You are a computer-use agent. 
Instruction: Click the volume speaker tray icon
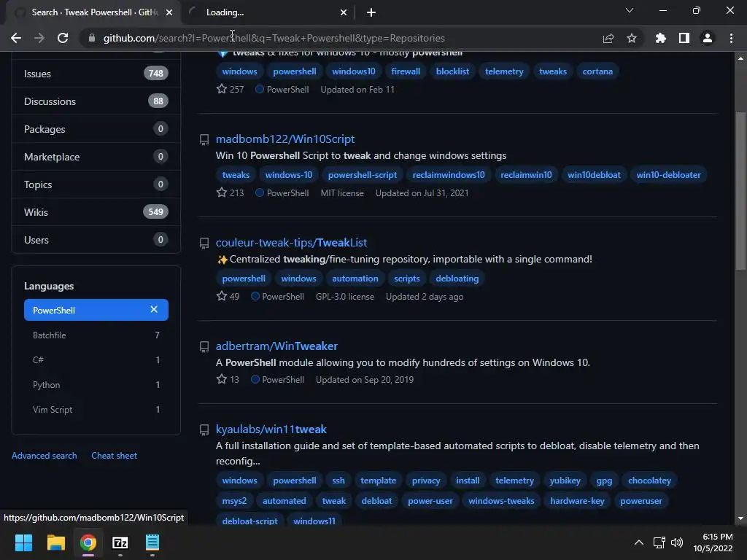(x=677, y=542)
